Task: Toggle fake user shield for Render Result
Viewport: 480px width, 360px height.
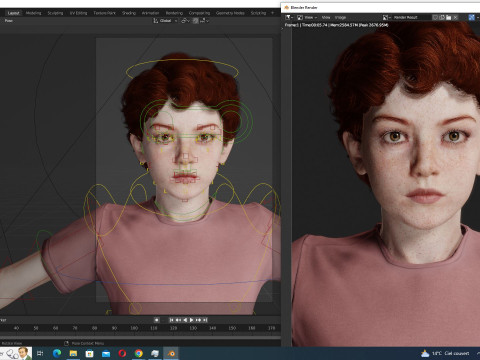Action: click(x=435, y=17)
